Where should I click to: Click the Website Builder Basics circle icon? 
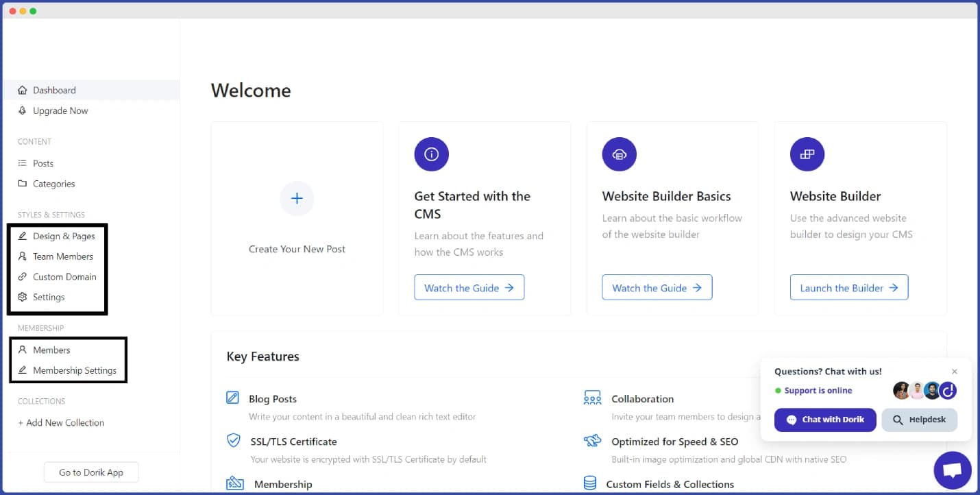click(x=620, y=154)
